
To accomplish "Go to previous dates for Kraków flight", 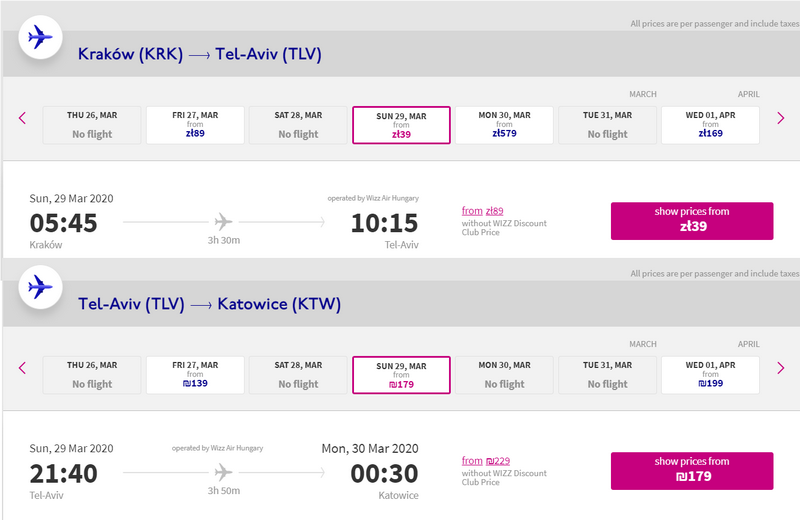I will click(x=22, y=118).
